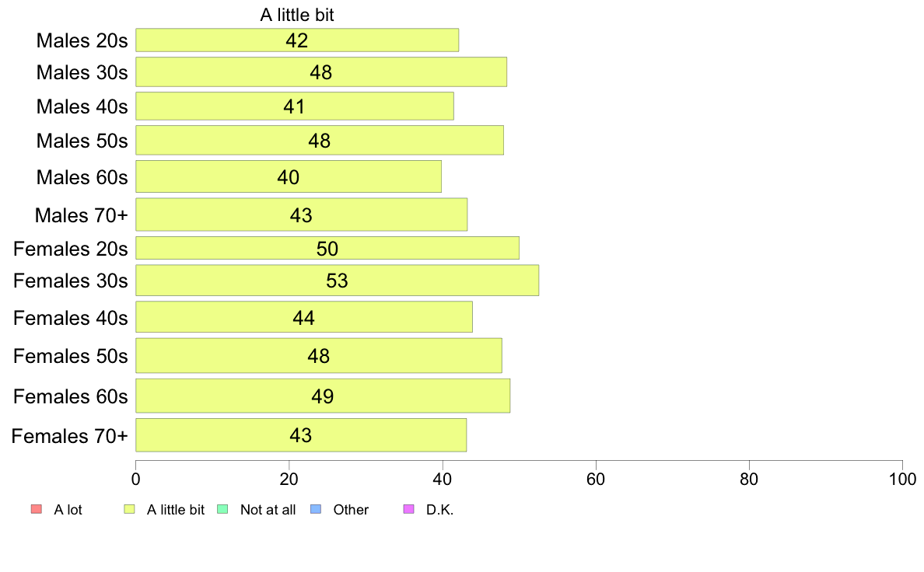Click the Females 40s bar showing 44
Image resolution: width=924 pixels, height=572 pixels.
(304, 317)
